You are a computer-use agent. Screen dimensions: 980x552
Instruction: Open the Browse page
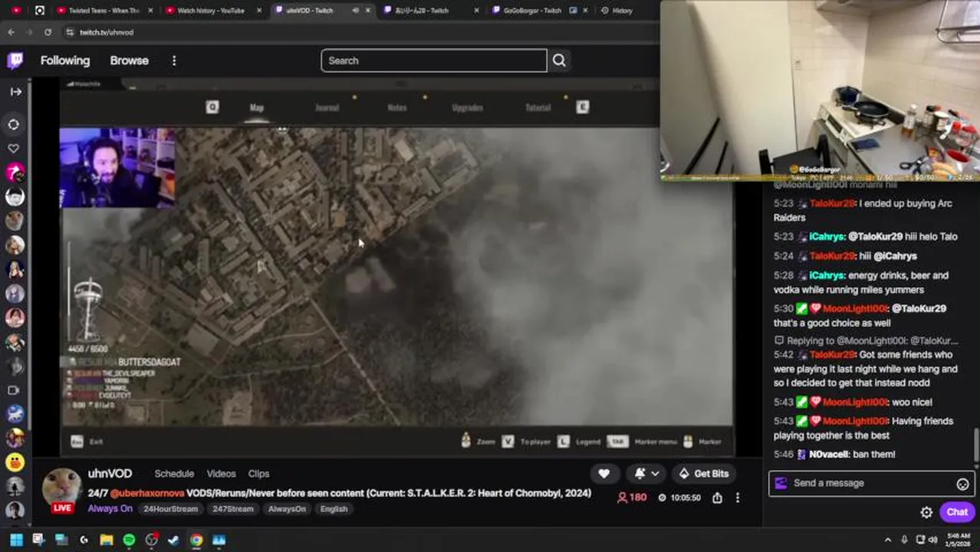[x=129, y=61]
